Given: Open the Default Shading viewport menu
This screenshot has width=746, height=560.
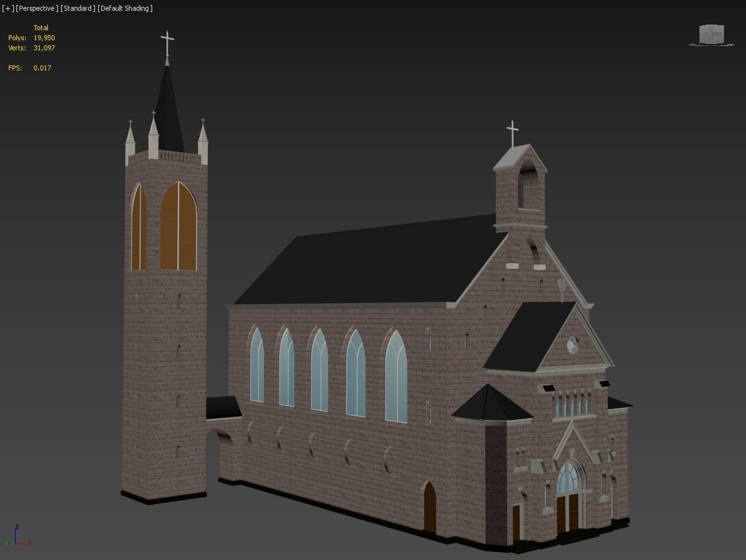Looking at the screenshot, I should pos(125,8).
